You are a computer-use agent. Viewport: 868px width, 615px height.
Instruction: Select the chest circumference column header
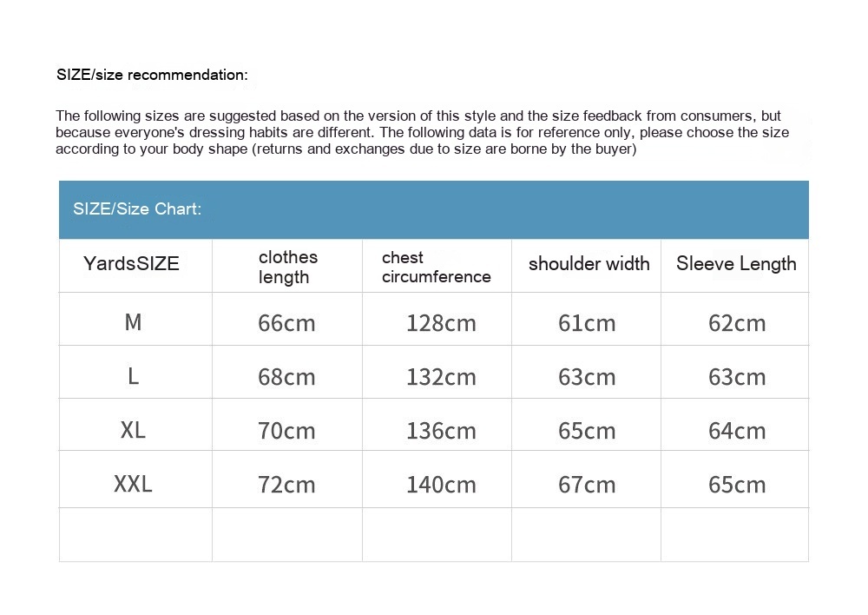pos(436,267)
